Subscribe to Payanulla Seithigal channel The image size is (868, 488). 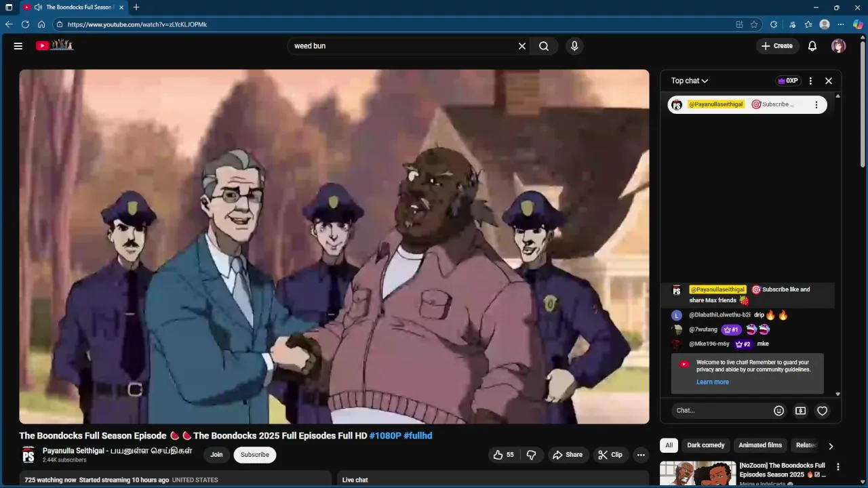pos(255,455)
